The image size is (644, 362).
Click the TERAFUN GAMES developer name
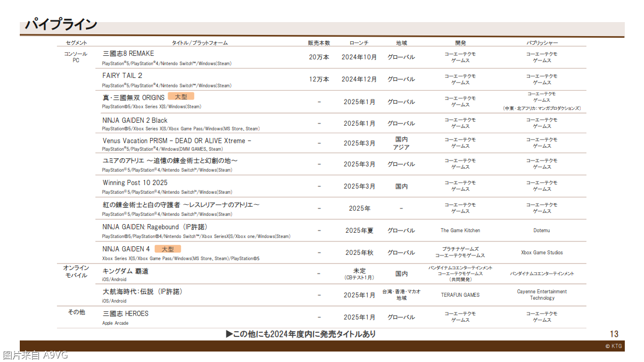[460, 295]
